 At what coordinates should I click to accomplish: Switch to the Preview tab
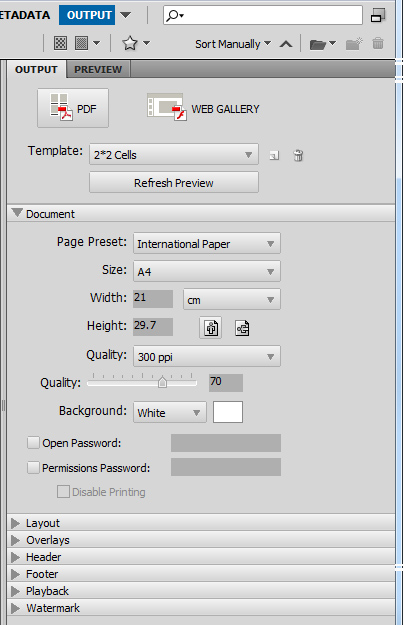(x=98, y=69)
